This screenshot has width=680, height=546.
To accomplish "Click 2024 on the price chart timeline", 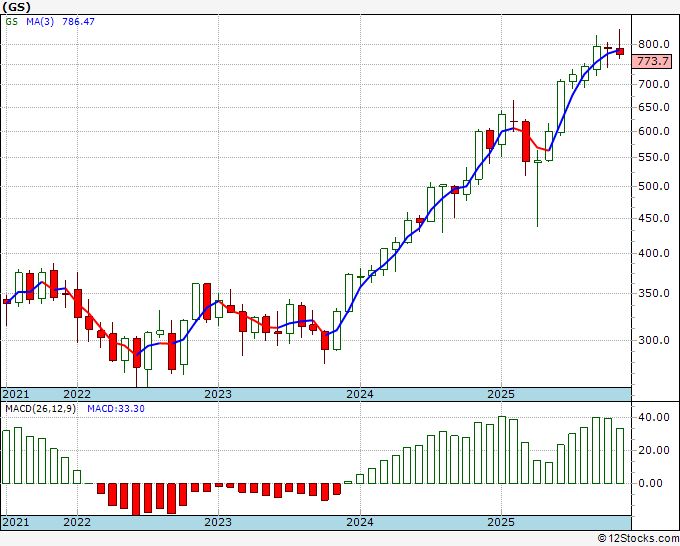I will click(x=360, y=394).
